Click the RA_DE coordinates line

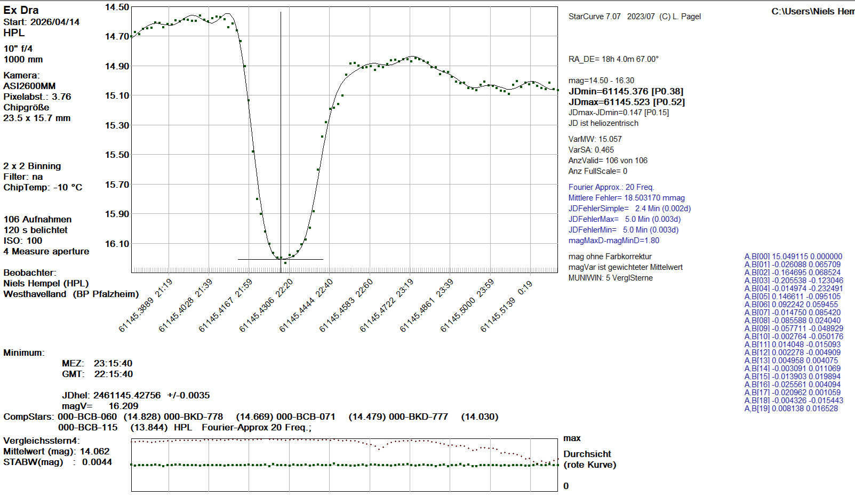(613, 59)
